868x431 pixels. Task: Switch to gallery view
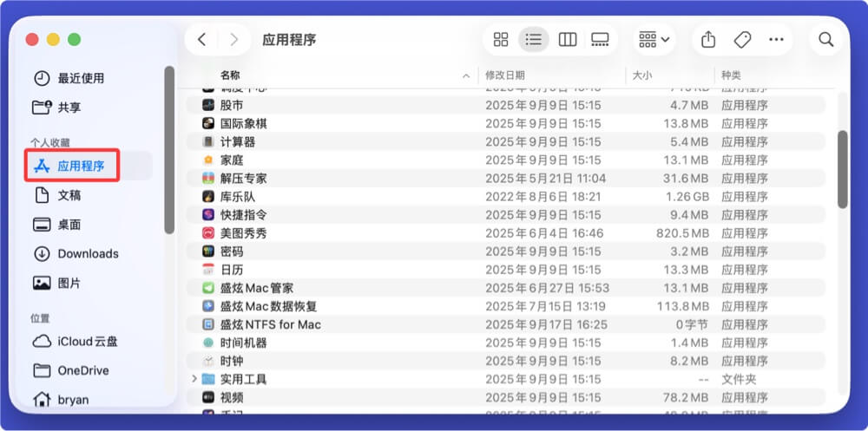tap(600, 40)
